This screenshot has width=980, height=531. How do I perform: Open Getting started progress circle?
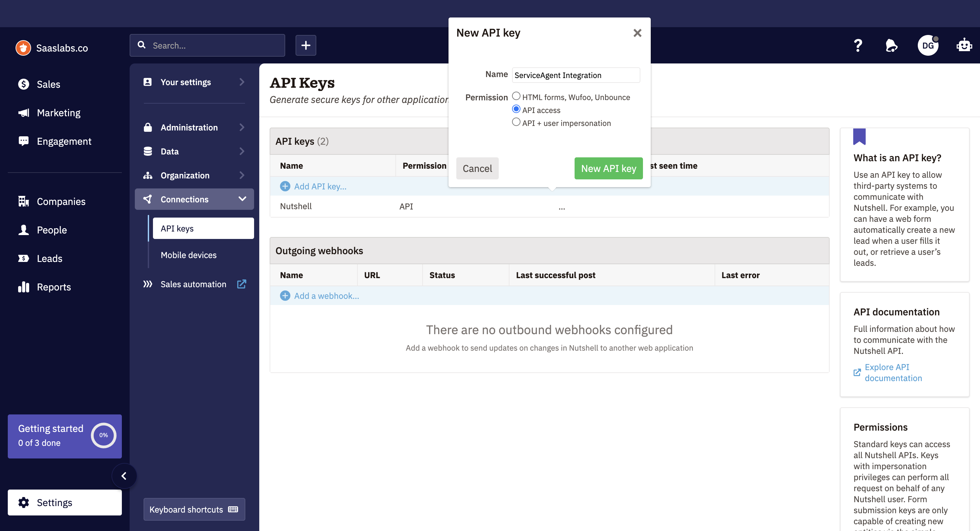pos(103,435)
